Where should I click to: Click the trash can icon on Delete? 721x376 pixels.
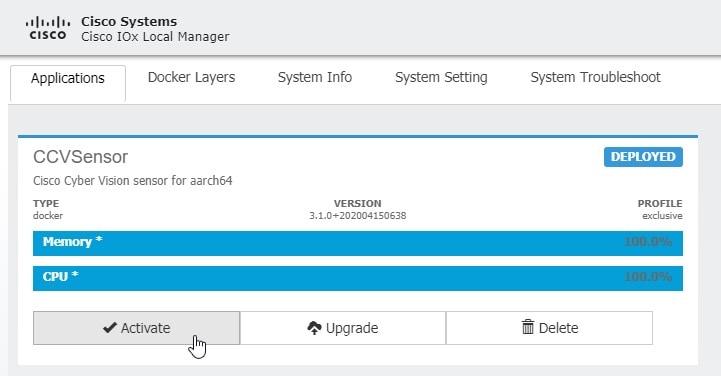coord(528,327)
